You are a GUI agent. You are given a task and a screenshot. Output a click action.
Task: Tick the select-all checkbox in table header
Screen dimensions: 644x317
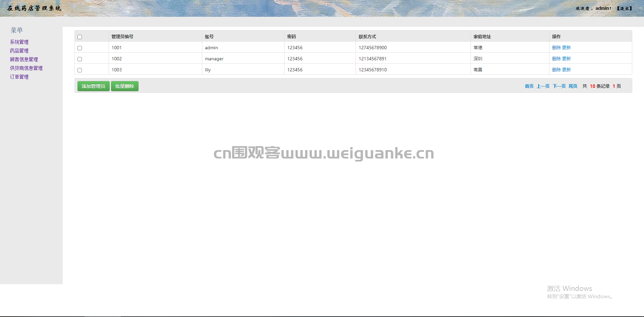pyautogui.click(x=79, y=37)
